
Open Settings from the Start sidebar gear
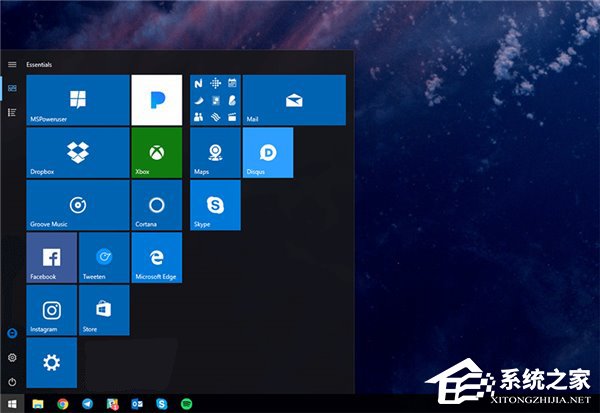[12, 357]
